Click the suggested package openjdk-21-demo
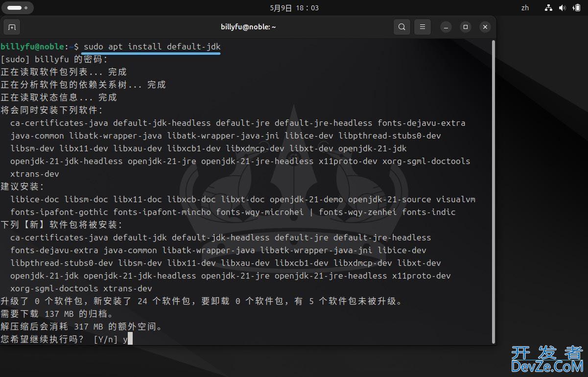588x377 pixels. pyautogui.click(x=306, y=199)
